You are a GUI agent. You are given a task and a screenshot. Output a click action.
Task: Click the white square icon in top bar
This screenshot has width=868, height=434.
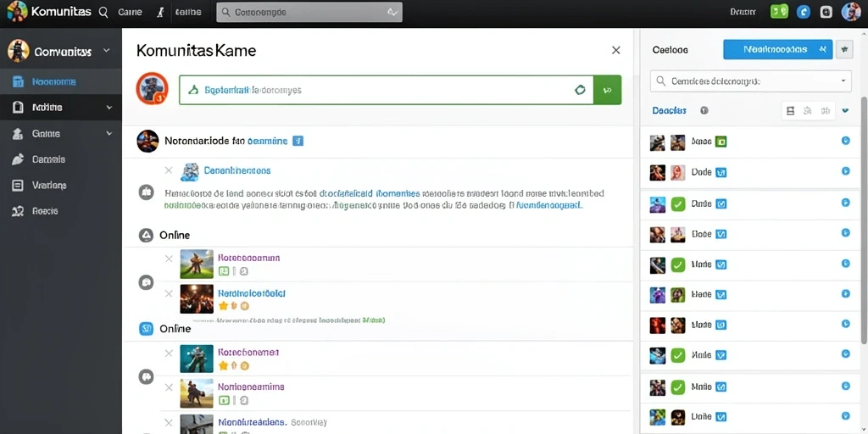826,12
